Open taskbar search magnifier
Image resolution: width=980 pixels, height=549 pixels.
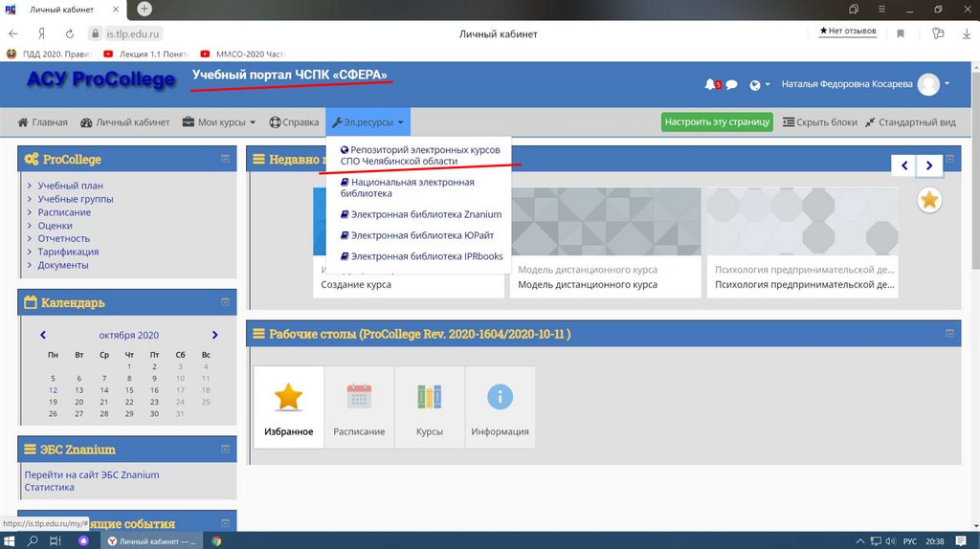point(33,541)
